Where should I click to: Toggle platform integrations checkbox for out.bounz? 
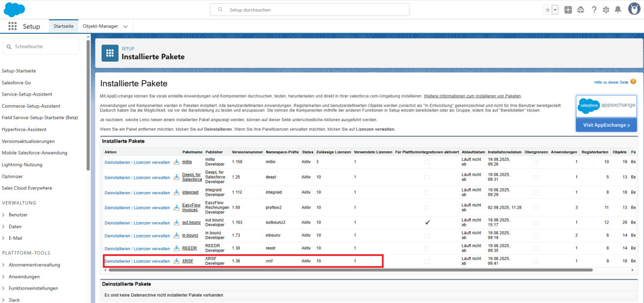(x=427, y=223)
